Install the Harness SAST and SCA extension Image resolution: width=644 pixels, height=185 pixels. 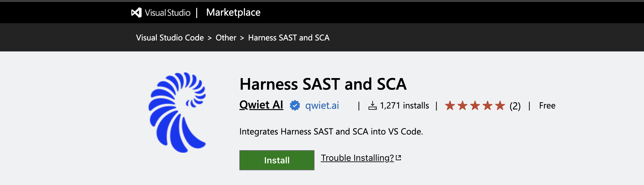point(276,160)
